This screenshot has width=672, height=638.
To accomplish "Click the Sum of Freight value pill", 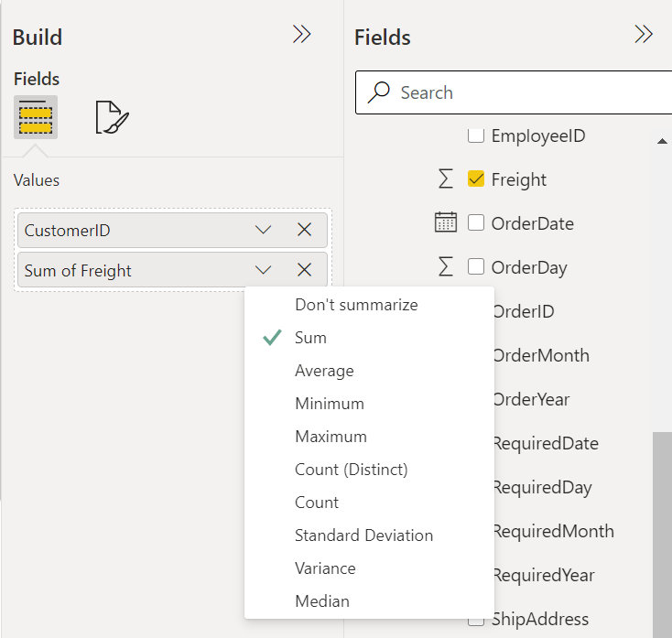I will [172, 270].
